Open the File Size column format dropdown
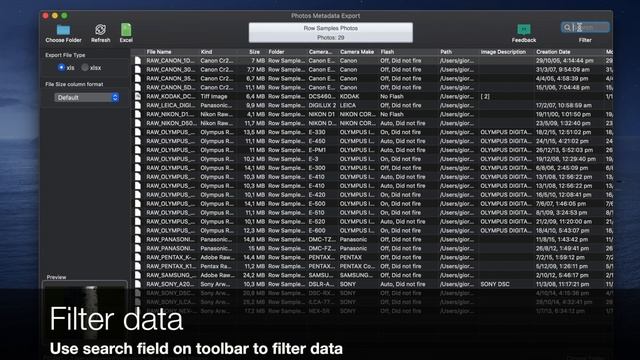 click(87, 98)
